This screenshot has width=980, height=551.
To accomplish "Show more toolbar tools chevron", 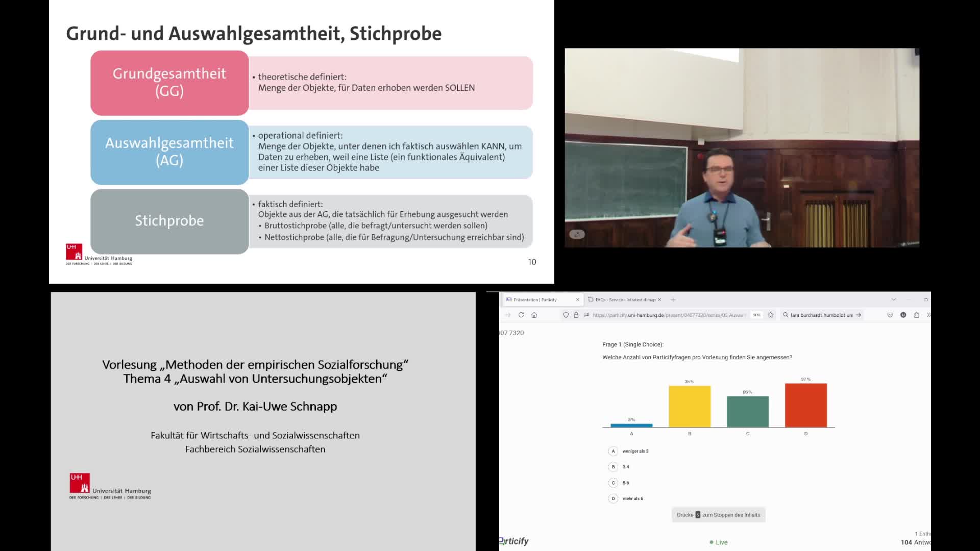I will pos(928,315).
